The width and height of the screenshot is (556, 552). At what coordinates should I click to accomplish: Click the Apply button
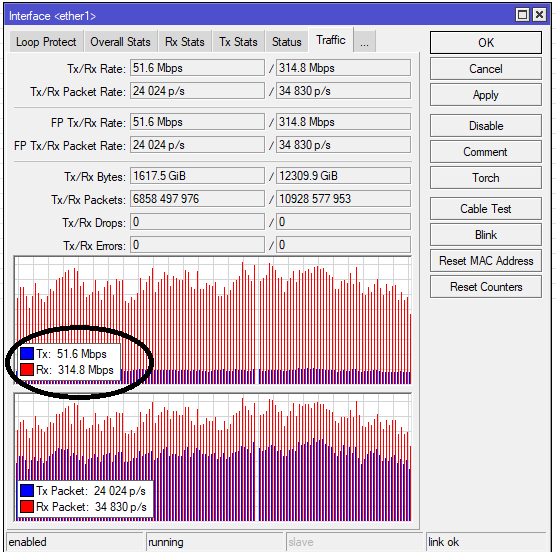click(486, 95)
